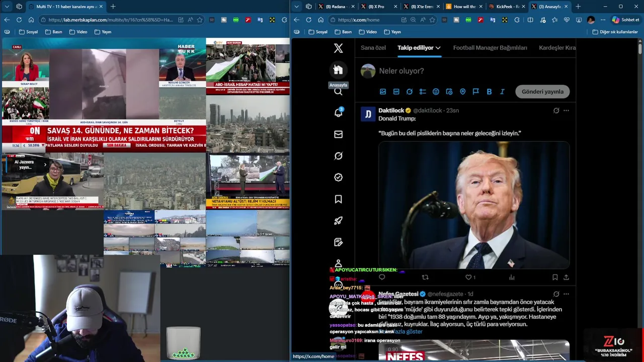The image size is (644, 362).
Task: Refresh x.com page in right window
Action: coord(308,20)
